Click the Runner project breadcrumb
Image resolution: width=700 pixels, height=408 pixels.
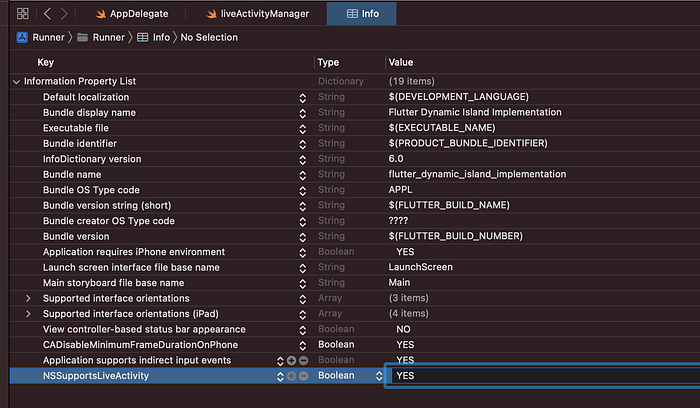tap(41, 37)
